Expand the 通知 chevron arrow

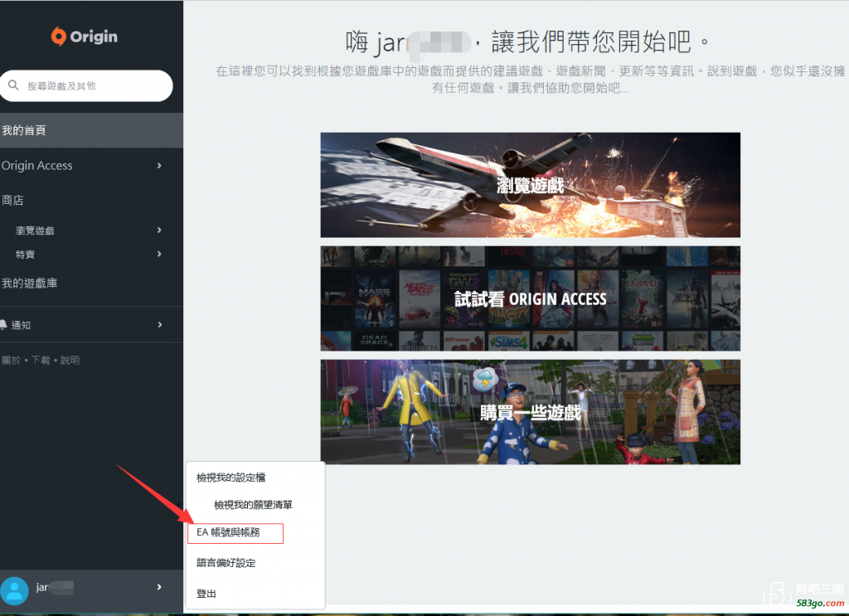(160, 325)
